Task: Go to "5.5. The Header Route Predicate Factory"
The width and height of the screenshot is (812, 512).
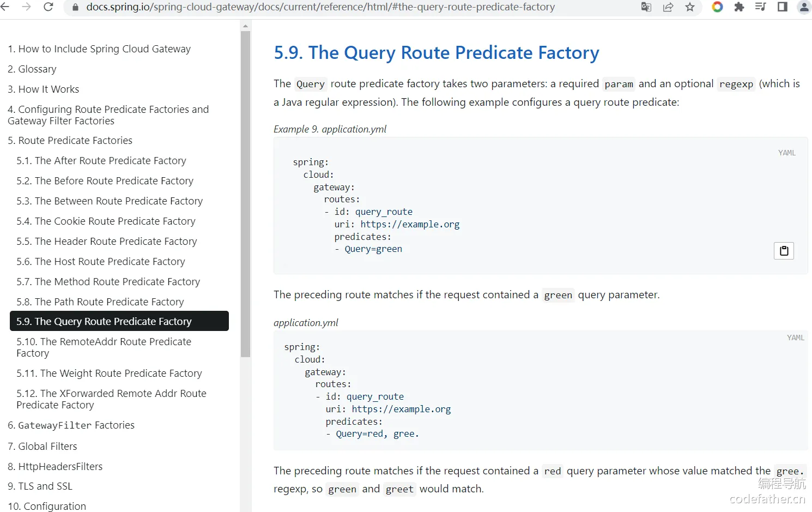Action: (107, 242)
